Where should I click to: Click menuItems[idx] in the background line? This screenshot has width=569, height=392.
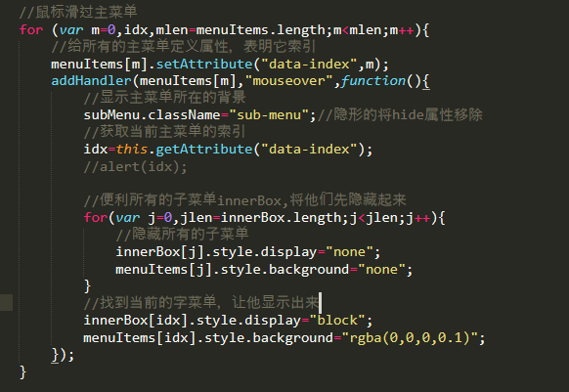point(140,337)
